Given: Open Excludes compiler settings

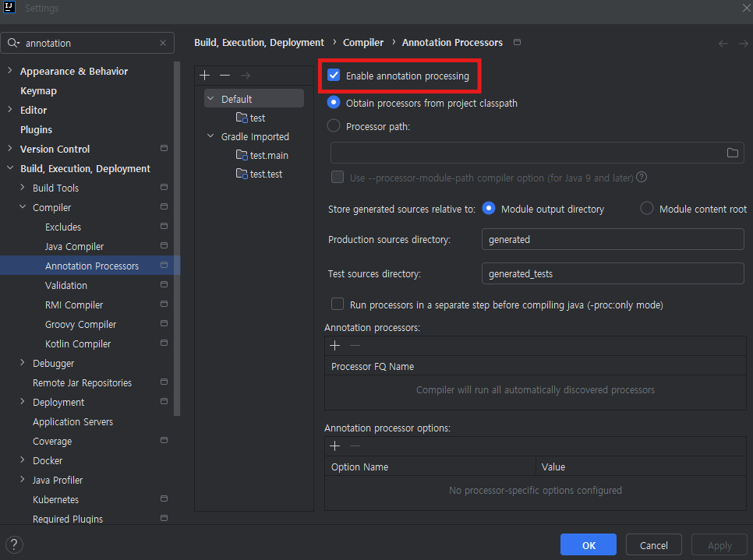Looking at the screenshot, I should (x=63, y=227).
